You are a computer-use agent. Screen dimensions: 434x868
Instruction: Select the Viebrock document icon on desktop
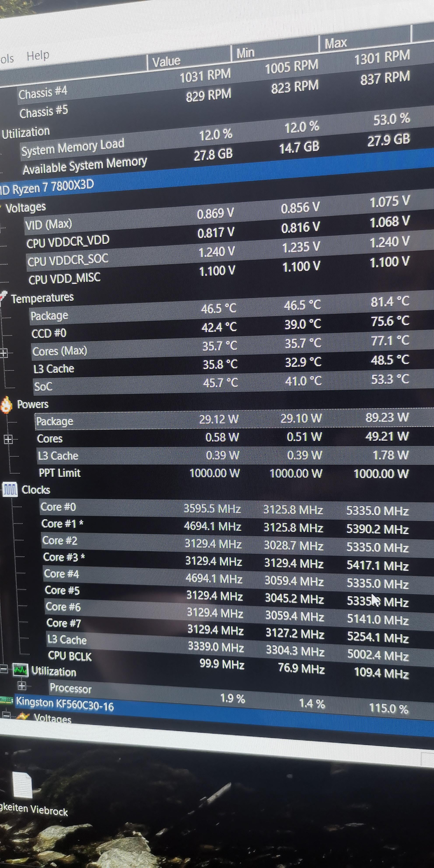click(x=22, y=785)
